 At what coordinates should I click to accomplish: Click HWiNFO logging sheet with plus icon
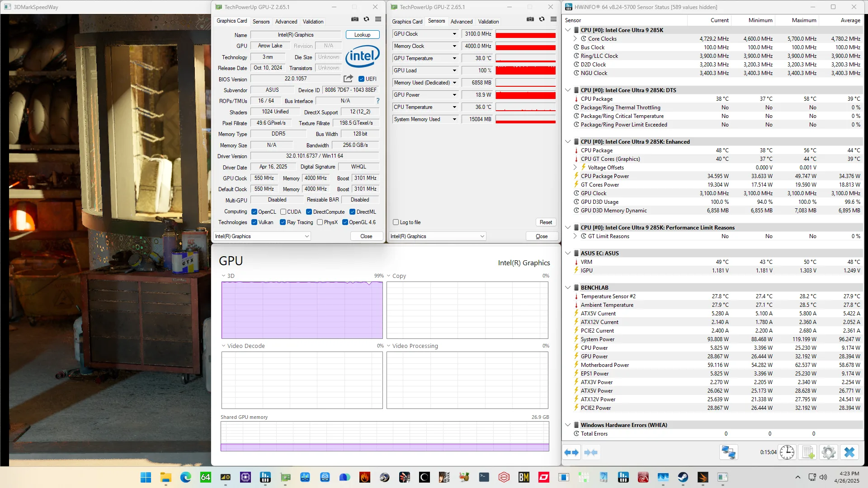point(808,452)
